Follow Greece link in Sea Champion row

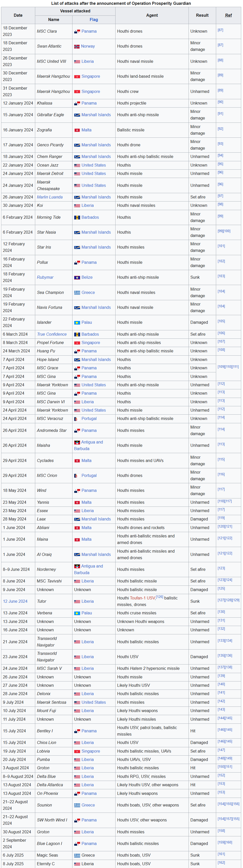[88, 292]
